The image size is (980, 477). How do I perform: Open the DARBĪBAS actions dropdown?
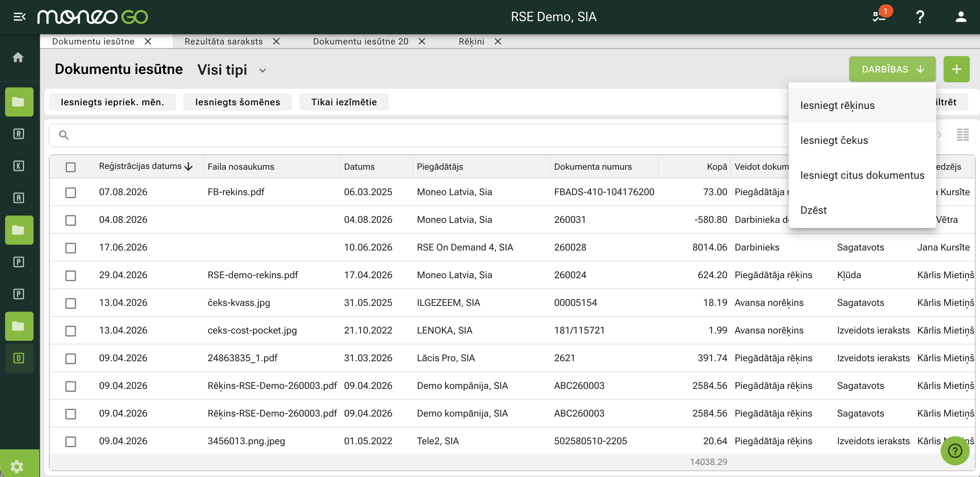tap(892, 69)
